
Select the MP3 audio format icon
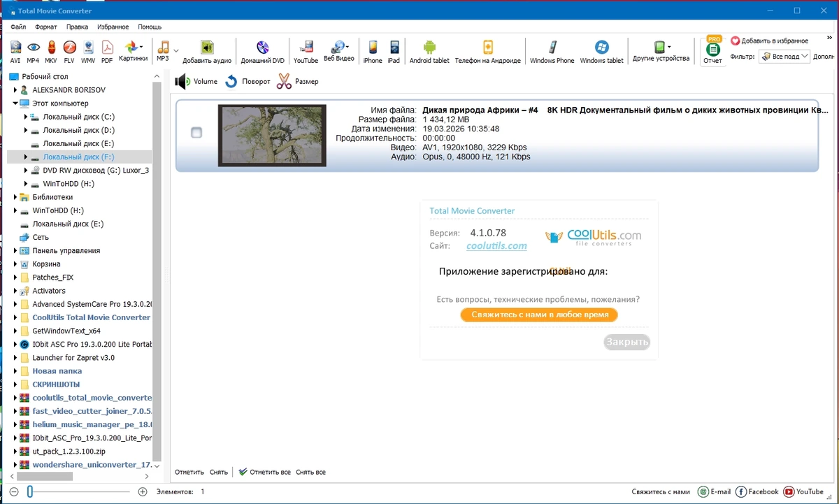pyautogui.click(x=163, y=51)
